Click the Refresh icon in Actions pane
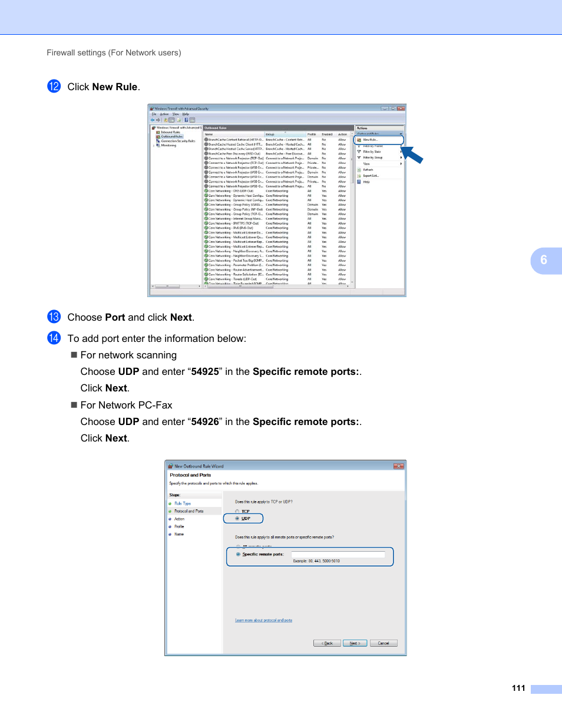Screen dimensions: 562x728 tap(359, 170)
